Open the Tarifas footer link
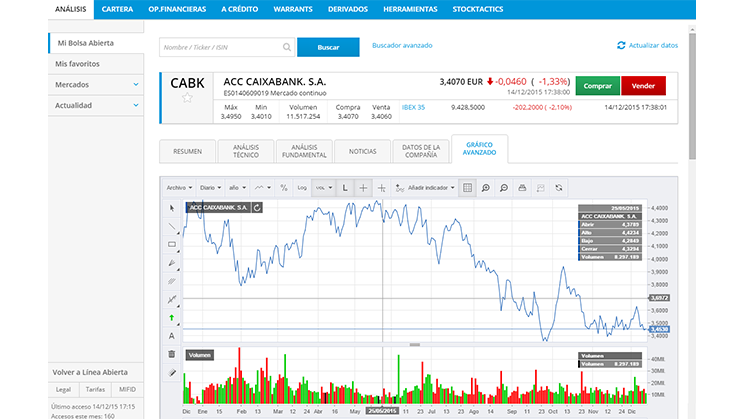Viewport: 744px width, 419px height. [x=95, y=390]
